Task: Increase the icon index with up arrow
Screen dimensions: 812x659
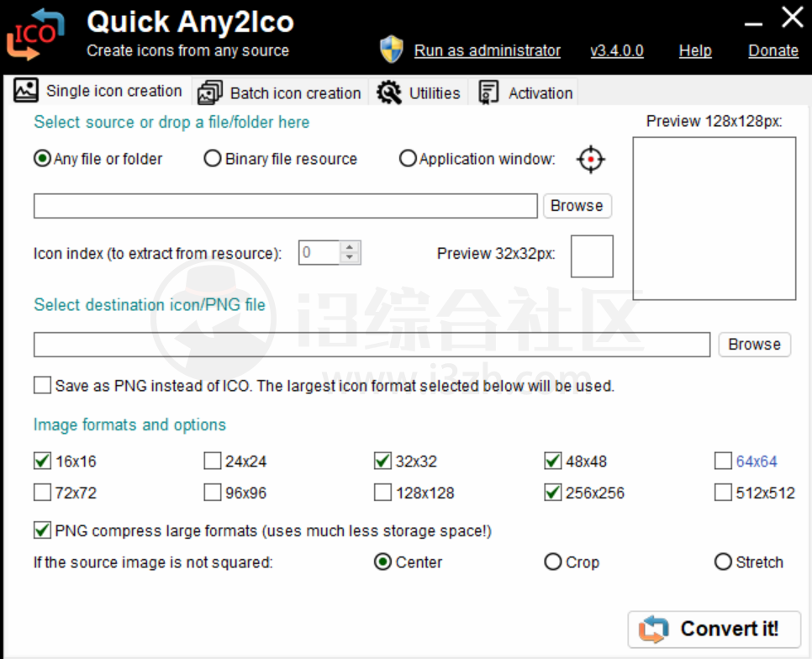Action: pos(350,247)
